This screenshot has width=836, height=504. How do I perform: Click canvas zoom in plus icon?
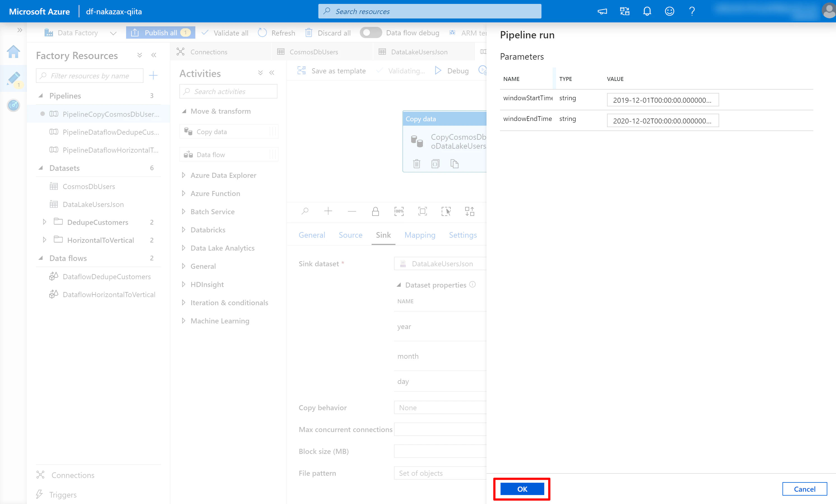pyautogui.click(x=328, y=211)
